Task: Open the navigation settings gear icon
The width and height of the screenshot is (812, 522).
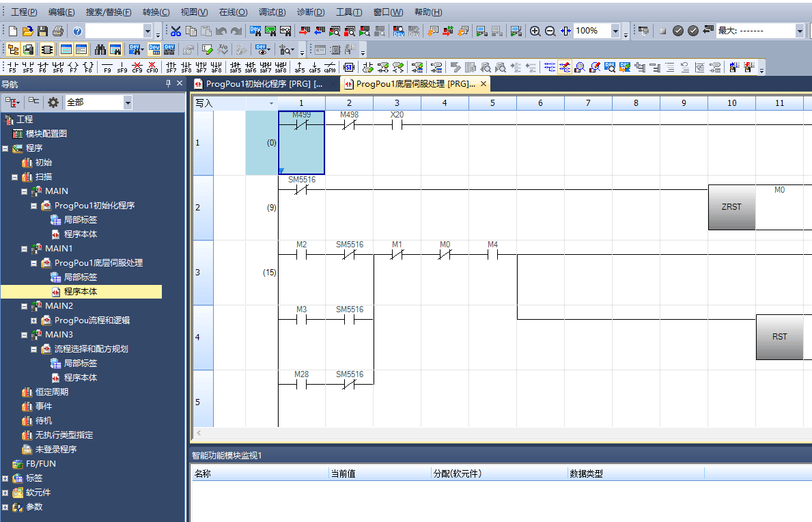Action: (53, 102)
